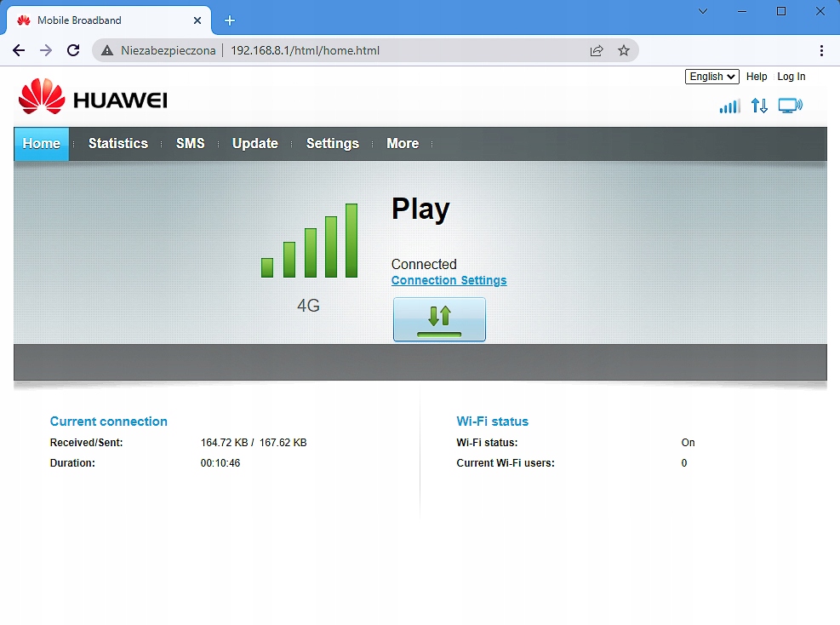Open the More menu
The width and height of the screenshot is (840, 625).
[x=402, y=144]
